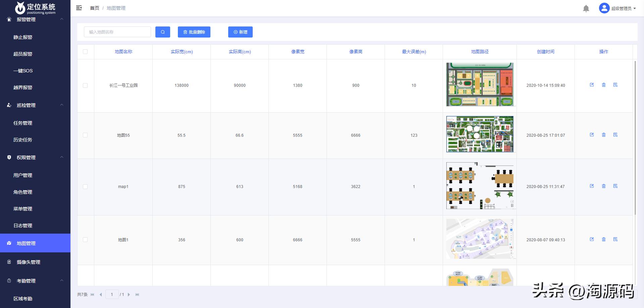Click the trash delete icon for 地图55

click(x=604, y=135)
